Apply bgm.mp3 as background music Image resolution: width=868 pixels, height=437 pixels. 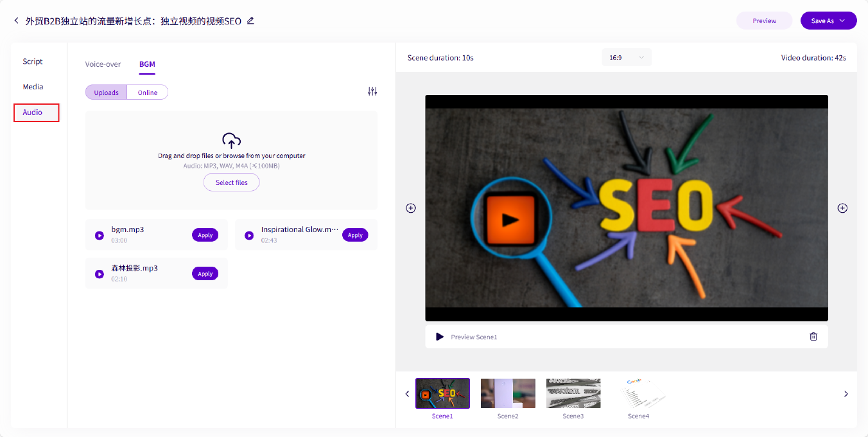click(205, 235)
